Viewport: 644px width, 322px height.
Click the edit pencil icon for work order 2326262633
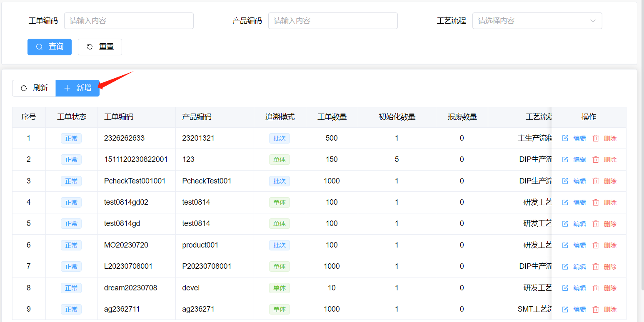point(565,138)
